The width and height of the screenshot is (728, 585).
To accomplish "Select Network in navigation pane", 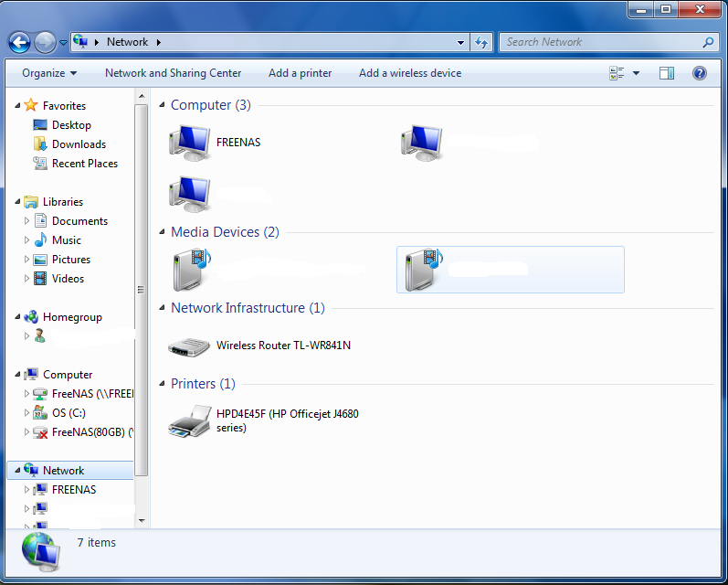I will point(64,470).
